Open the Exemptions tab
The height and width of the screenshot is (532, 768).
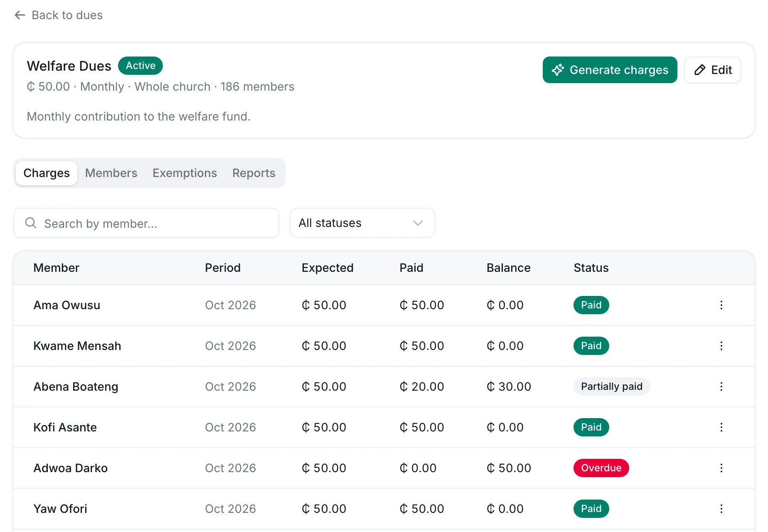click(185, 173)
